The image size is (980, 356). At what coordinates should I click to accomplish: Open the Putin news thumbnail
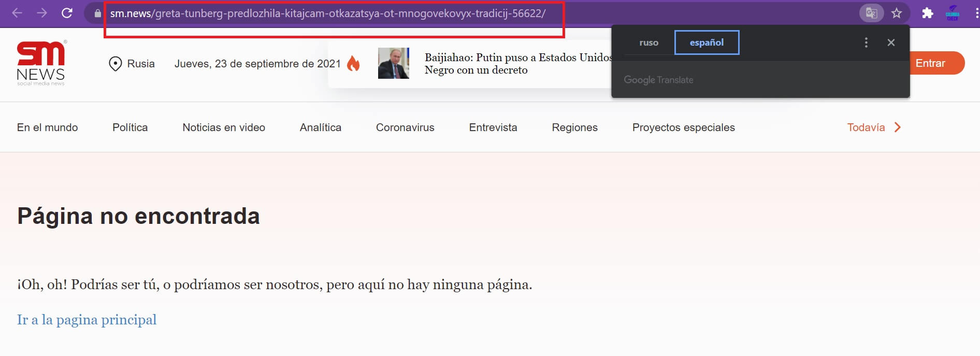coord(394,63)
